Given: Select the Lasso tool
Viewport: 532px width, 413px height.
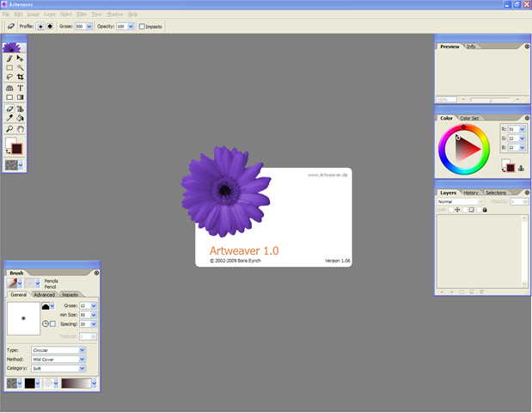Looking at the screenshot, I should 9,77.
